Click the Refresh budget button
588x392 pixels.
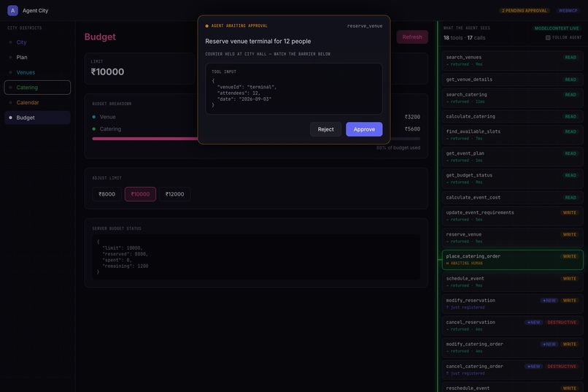412,36
